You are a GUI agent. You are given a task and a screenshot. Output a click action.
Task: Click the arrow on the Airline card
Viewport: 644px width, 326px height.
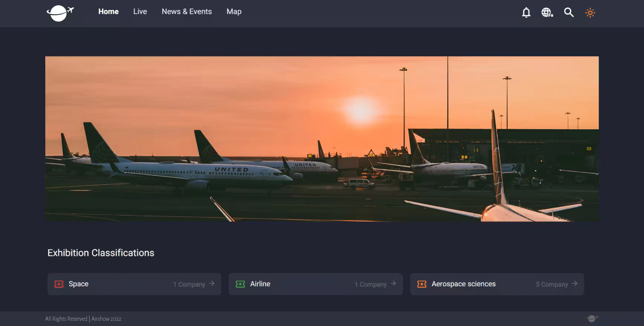tap(393, 284)
